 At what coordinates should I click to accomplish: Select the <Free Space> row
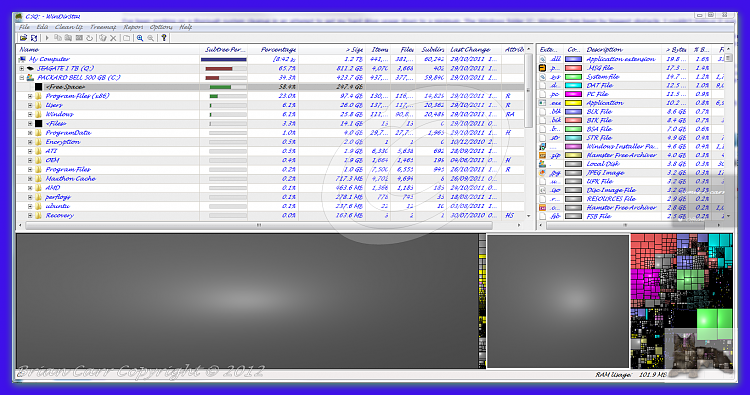point(270,87)
